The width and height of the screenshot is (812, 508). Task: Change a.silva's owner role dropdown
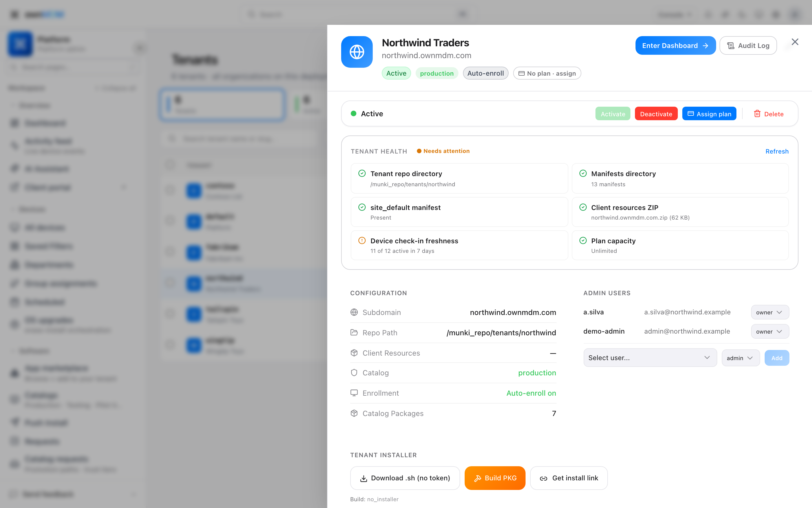click(770, 312)
